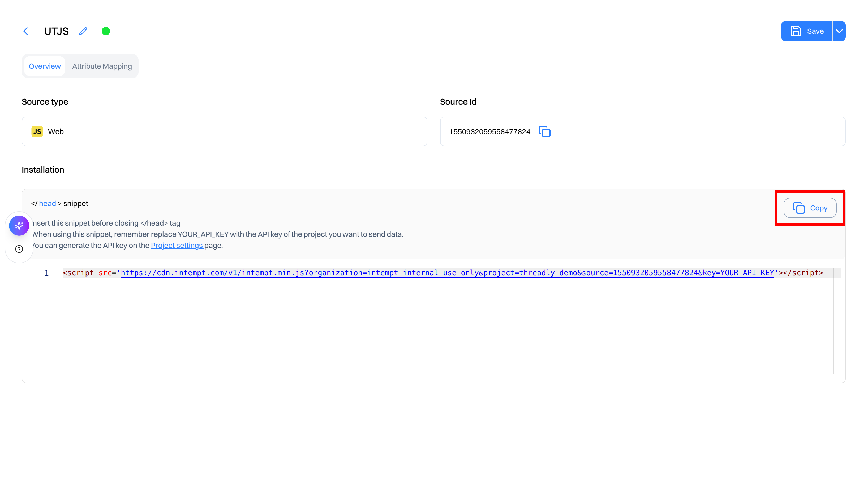Click line number 1 in code editor

click(46, 273)
